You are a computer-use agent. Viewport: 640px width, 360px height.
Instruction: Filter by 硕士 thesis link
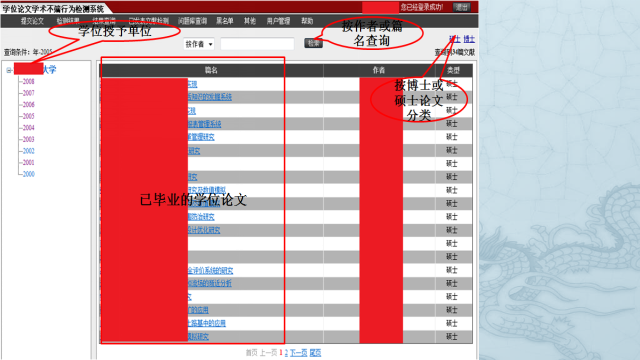pyautogui.click(x=455, y=39)
